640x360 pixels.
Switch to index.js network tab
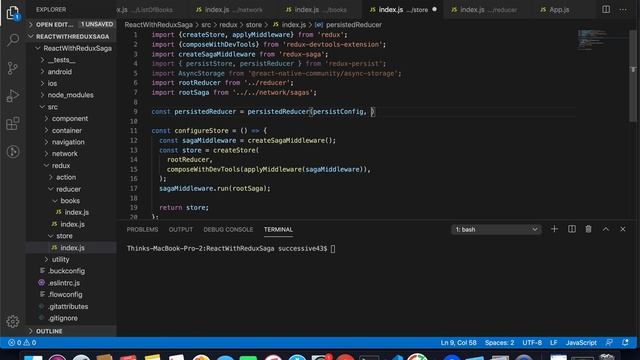coord(230,9)
